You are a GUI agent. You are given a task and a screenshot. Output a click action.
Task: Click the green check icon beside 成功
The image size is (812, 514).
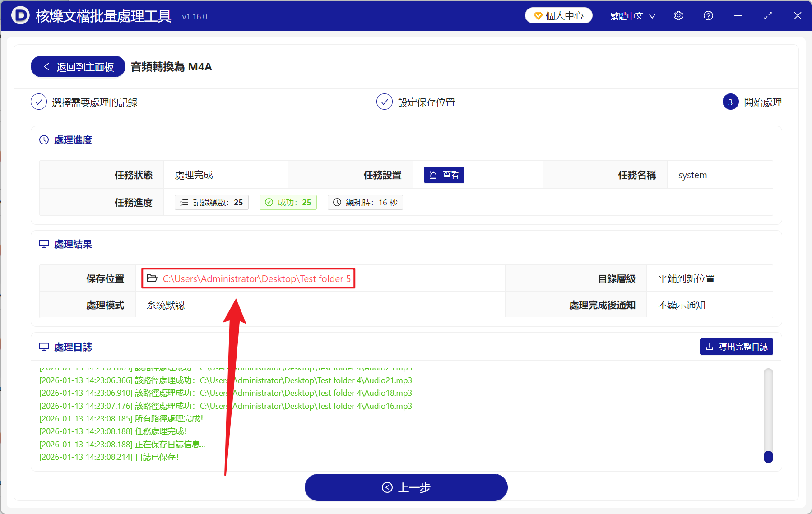pyautogui.click(x=270, y=202)
